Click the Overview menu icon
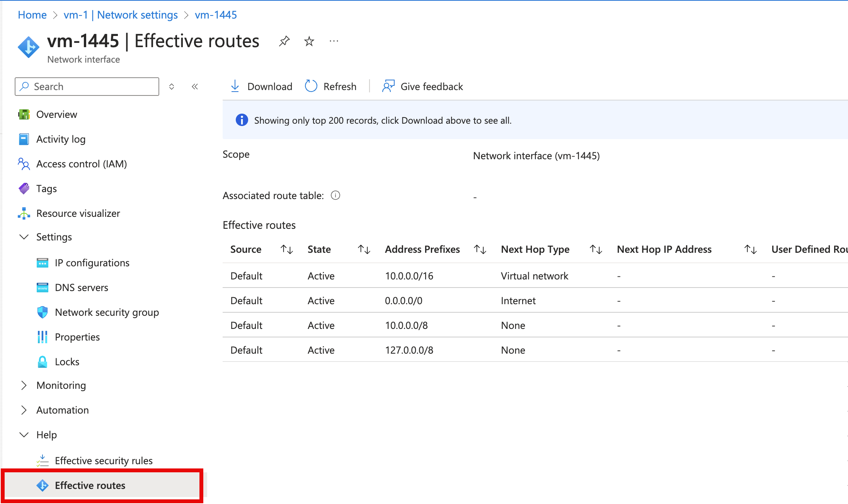Image resolution: width=848 pixels, height=504 pixels. tap(24, 114)
